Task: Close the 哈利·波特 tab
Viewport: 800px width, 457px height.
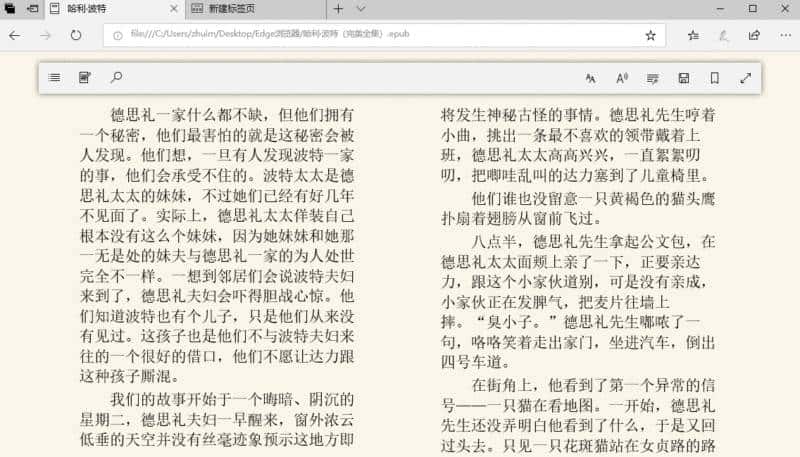Action: click(173, 9)
